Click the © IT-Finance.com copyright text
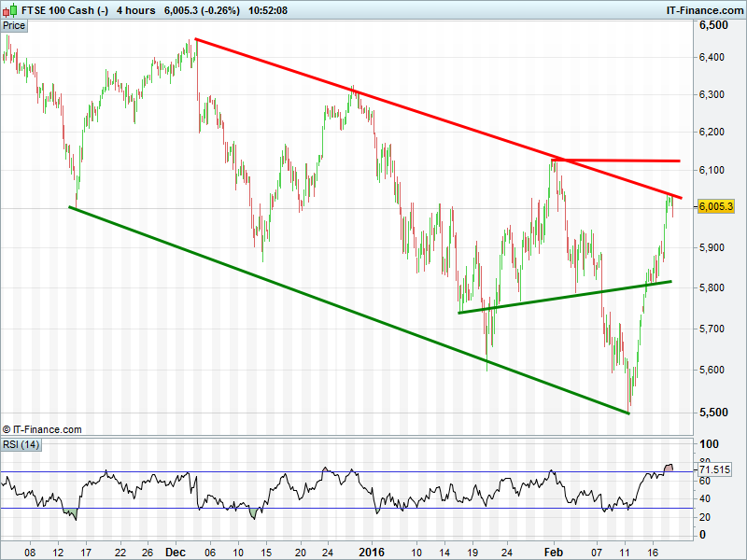Image resolution: width=747 pixels, height=560 pixels. tap(42, 429)
